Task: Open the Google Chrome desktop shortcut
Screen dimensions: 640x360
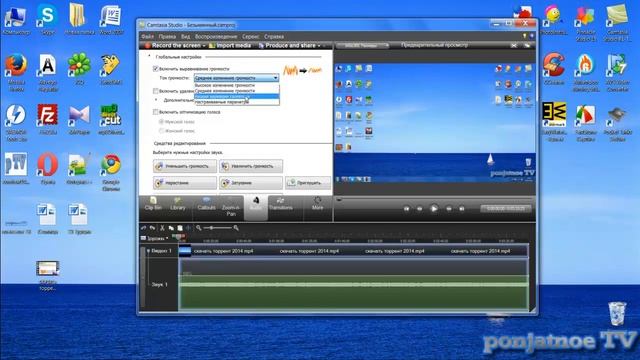Action: click(111, 172)
